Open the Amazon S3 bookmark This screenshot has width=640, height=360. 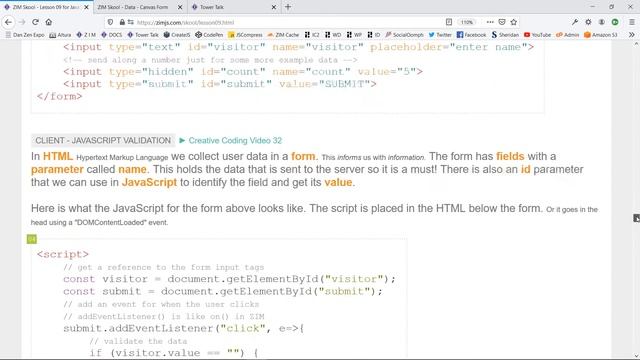pos(601,35)
